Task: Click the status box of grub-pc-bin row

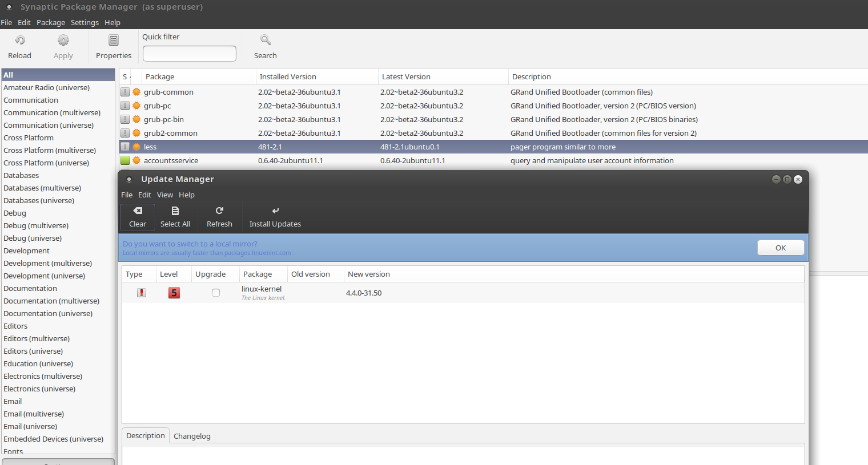Action: [x=125, y=119]
